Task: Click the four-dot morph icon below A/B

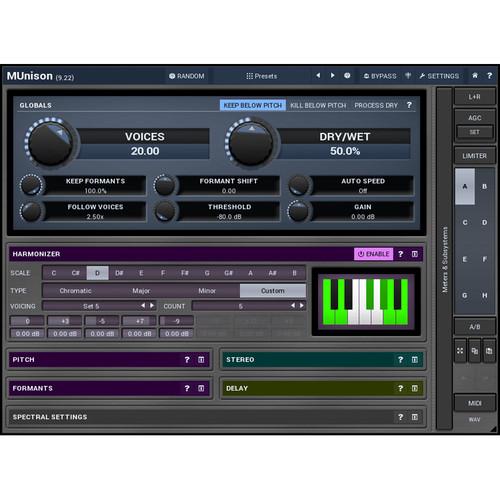Action: [460, 351]
